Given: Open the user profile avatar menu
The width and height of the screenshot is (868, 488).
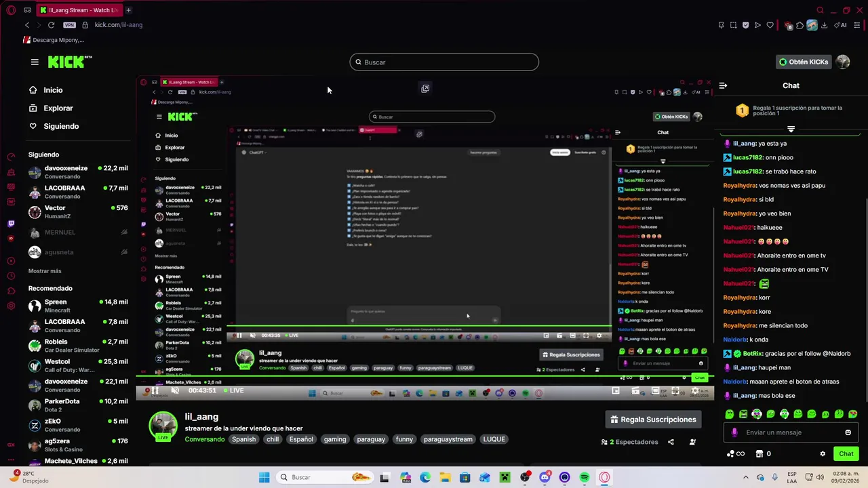Looking at the screenshot, I should [843, 62].
